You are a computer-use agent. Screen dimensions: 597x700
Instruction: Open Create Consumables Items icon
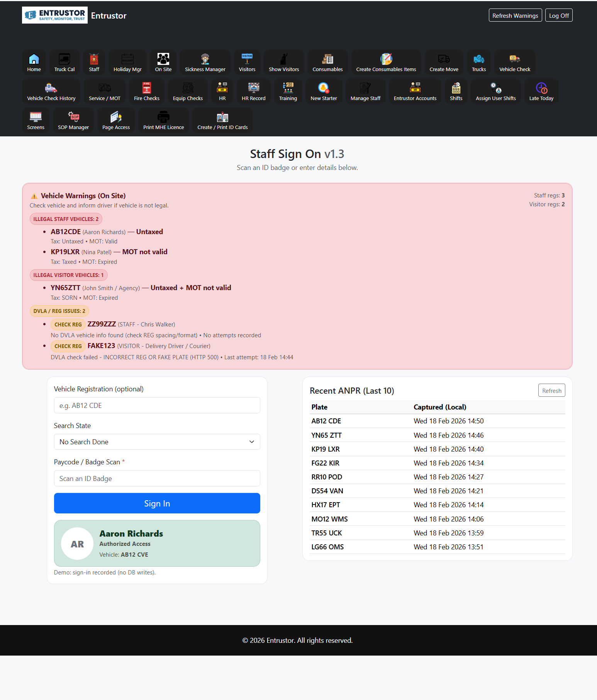386,62
